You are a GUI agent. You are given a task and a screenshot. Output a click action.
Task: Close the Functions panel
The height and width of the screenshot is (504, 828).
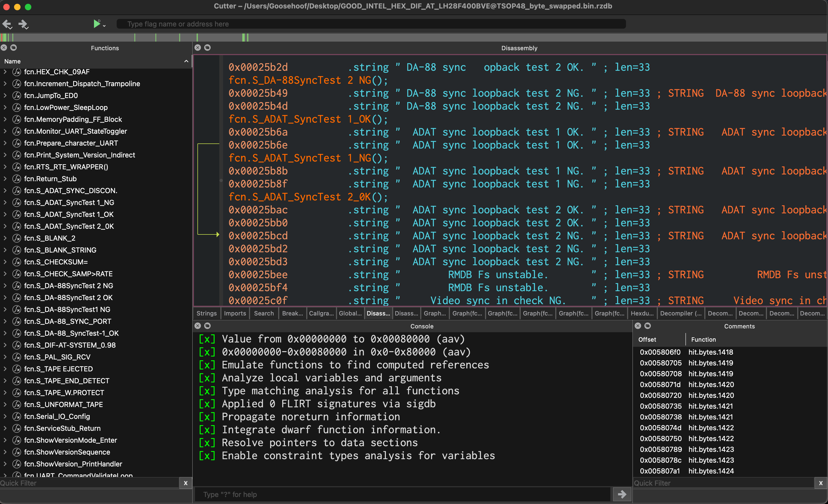(x=4, y=48)
